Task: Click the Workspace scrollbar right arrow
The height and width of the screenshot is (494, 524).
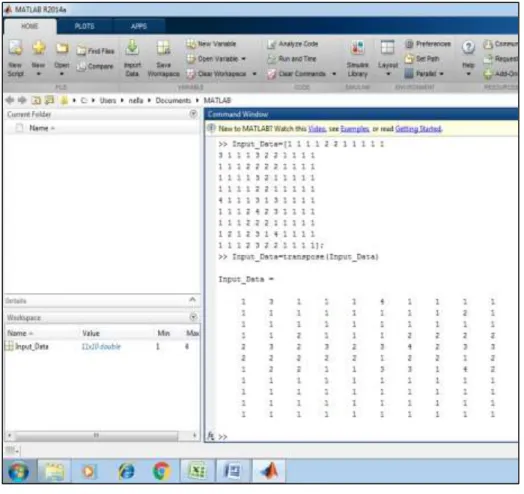Action: 194,436
